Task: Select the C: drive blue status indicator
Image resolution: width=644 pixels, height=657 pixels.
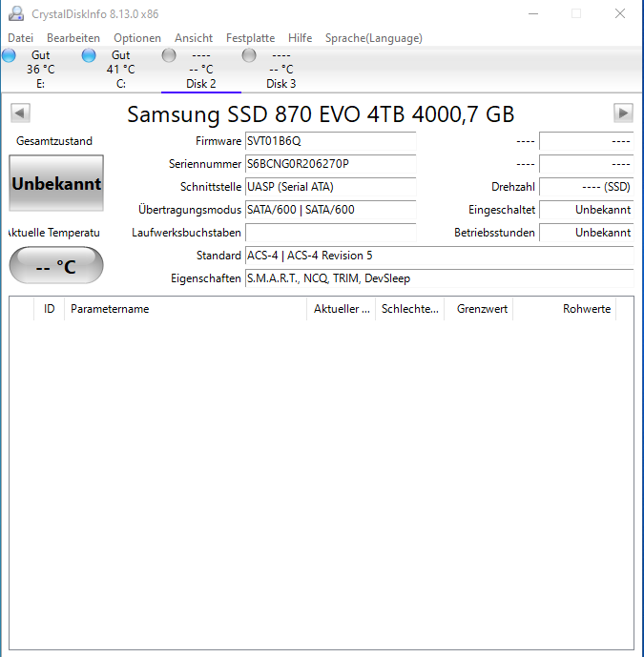Action: coord(89,55)
